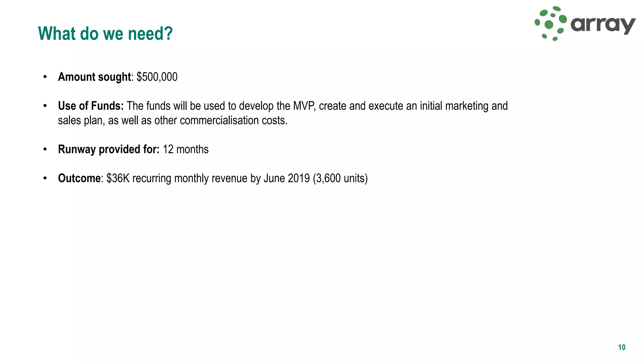Click the bold 'Amount sought' label
This screenshot has width=644, height=362.
pyautogui.click(x=94, y=77)
